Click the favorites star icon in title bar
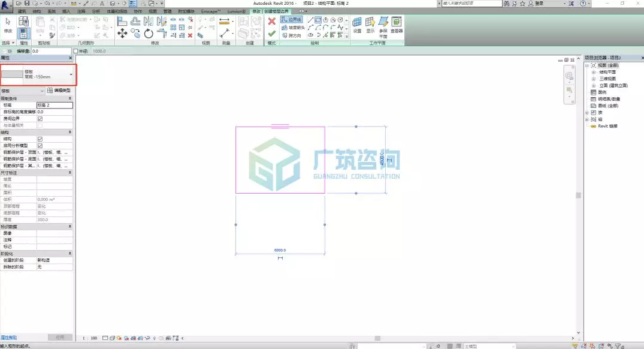This screenshot has width=644, height=349. coord(522,3)
